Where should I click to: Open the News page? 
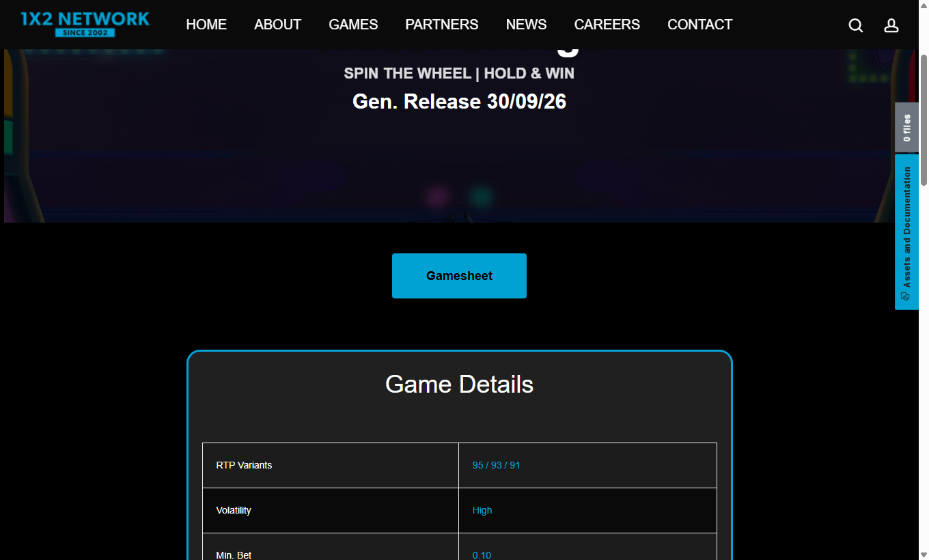pos(526,25)
